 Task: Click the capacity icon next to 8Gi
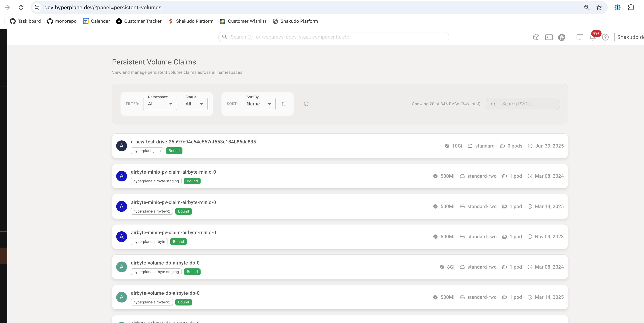[442, 267]
